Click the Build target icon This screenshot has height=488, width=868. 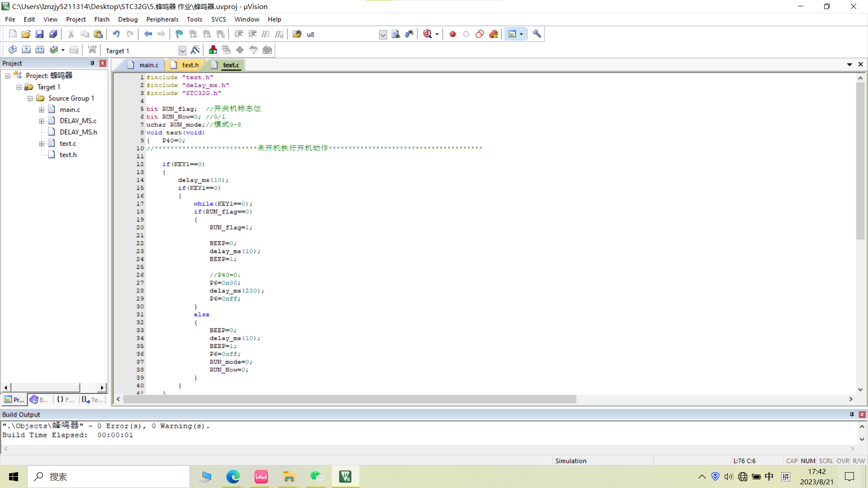click(26, 50)
